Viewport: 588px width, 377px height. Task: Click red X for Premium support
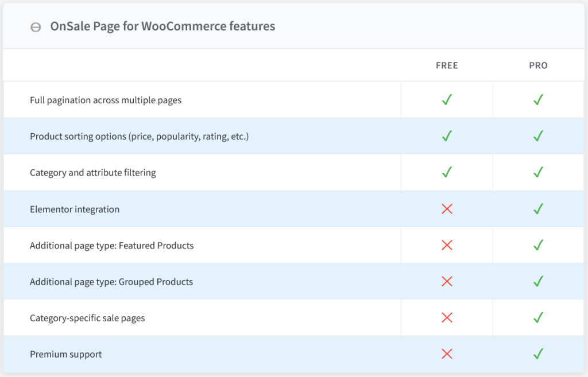447,354
